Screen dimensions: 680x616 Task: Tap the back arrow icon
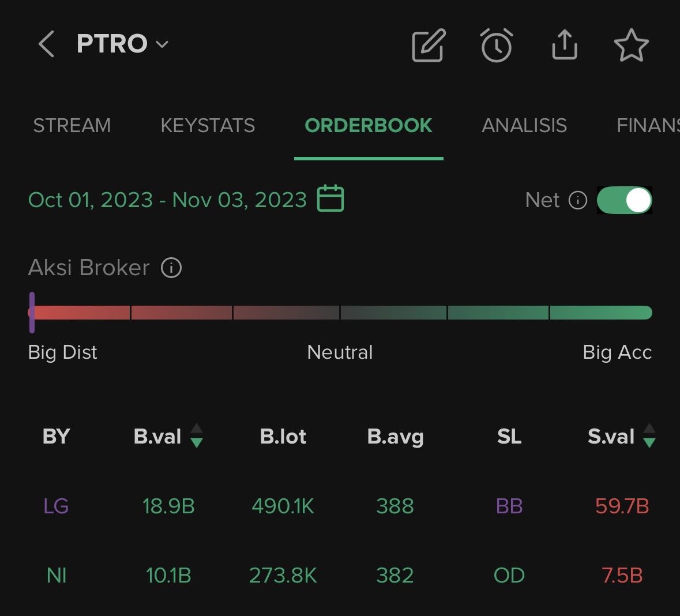(x=47, y=44)
